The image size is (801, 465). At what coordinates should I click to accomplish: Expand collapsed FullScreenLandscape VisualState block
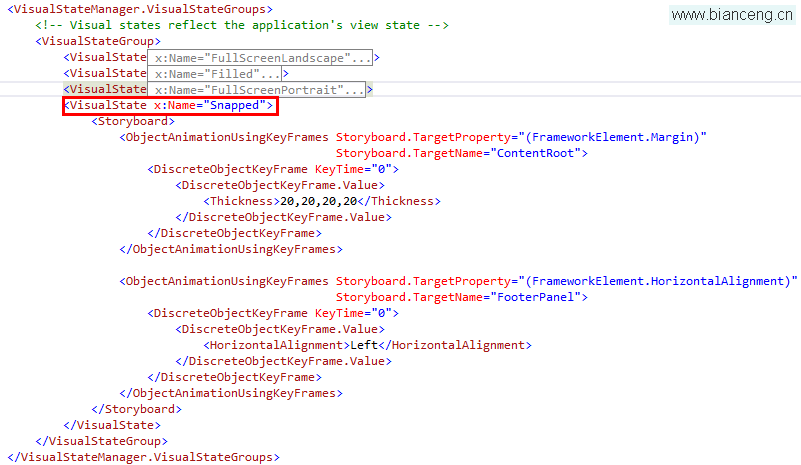[260, 58]
